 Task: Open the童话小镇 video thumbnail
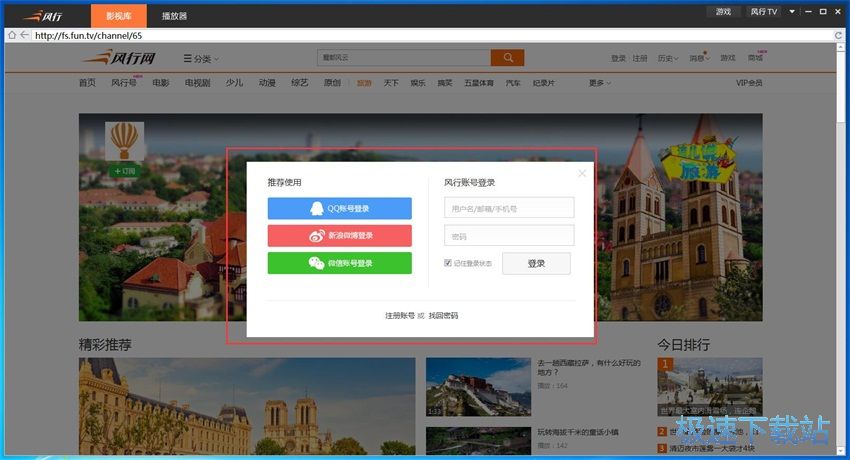[x=478, y=441]
